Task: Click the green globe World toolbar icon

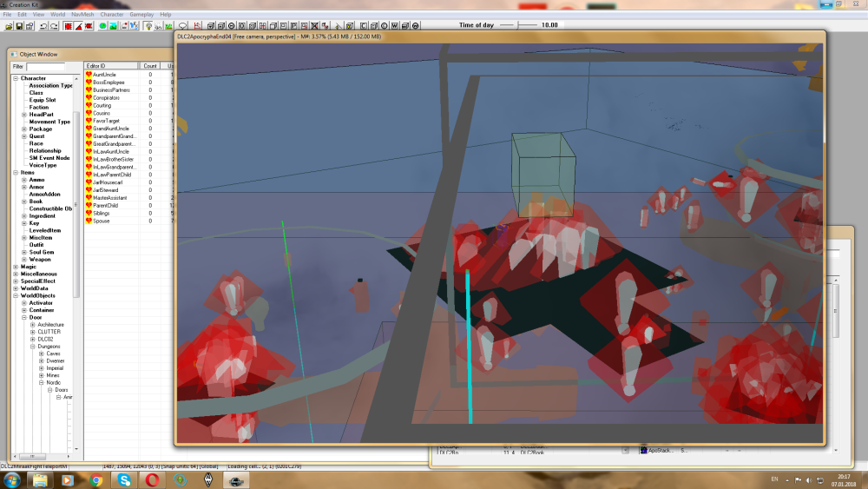Action: click(x=102, y=26)
